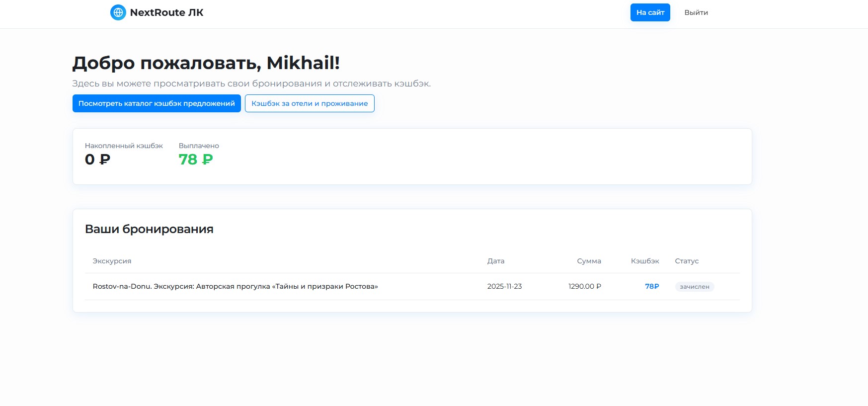Click the Статус column header
This screenshot has height=406, width=868.
[x=686, y=261]
